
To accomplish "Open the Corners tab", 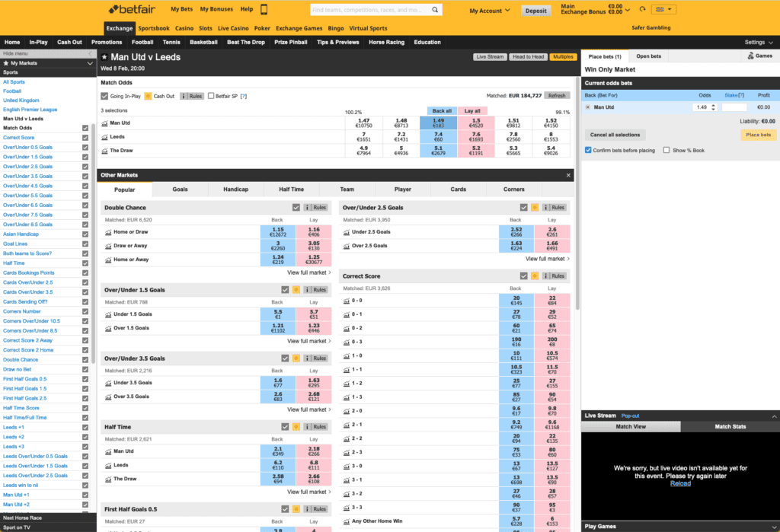I will [514, 190].
